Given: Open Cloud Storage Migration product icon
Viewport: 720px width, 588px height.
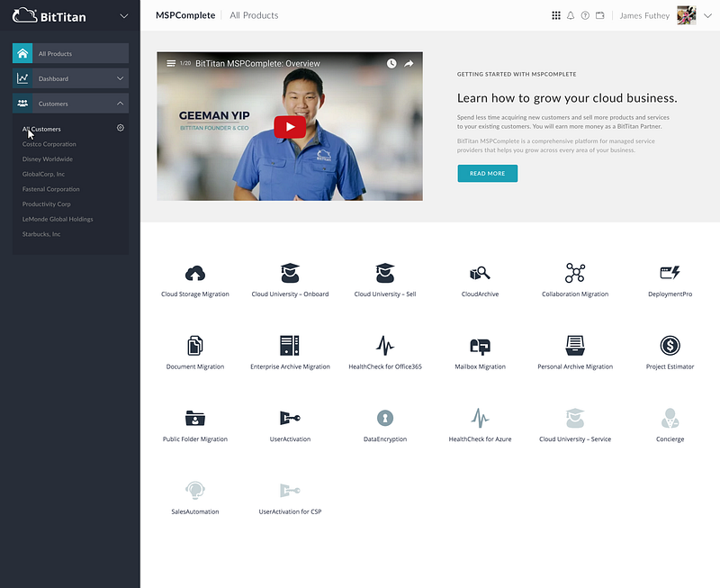Looking at the screenshot, I should (194, 274).
